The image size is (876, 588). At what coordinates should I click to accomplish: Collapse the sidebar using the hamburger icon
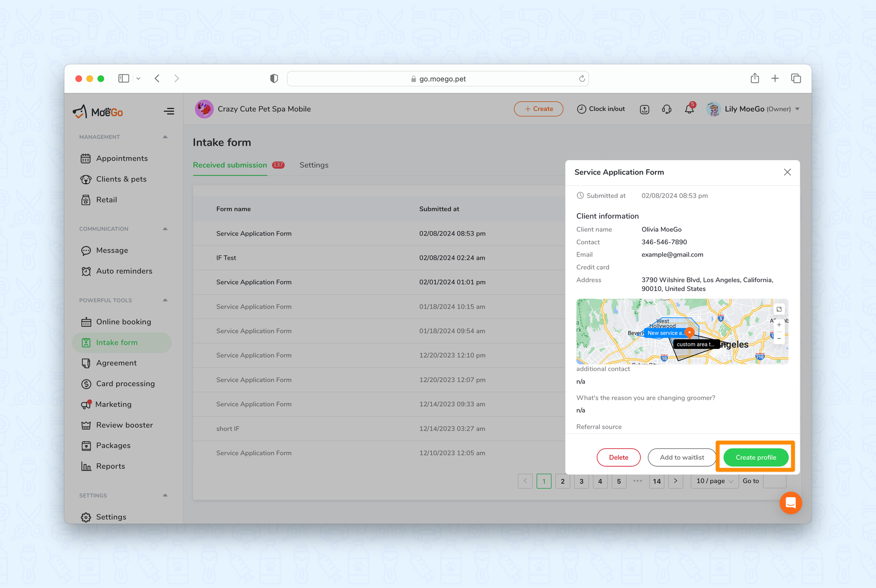click(x=169, y=111)
